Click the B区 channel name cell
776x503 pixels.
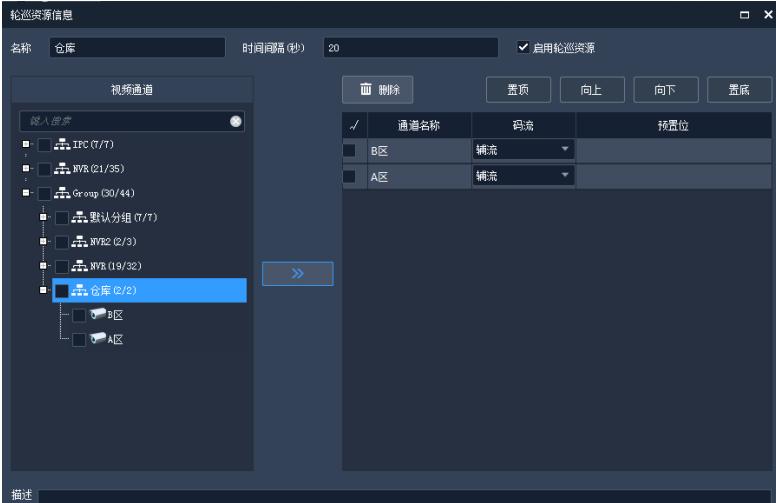[419, 151]
